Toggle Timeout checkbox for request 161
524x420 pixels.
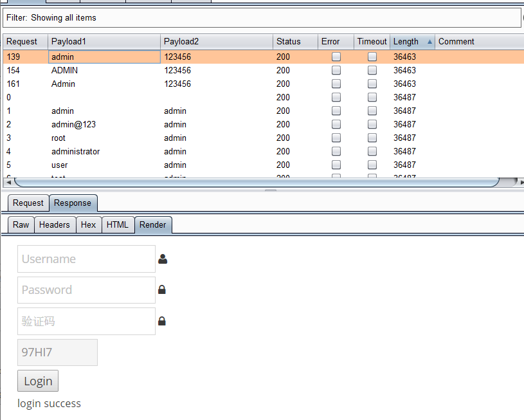coord(372,84)
